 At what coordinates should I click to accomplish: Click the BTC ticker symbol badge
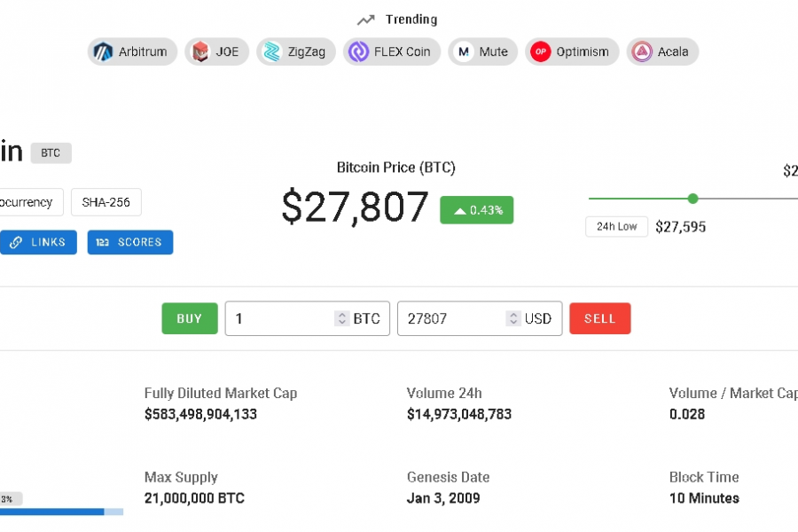pos(51,153)
